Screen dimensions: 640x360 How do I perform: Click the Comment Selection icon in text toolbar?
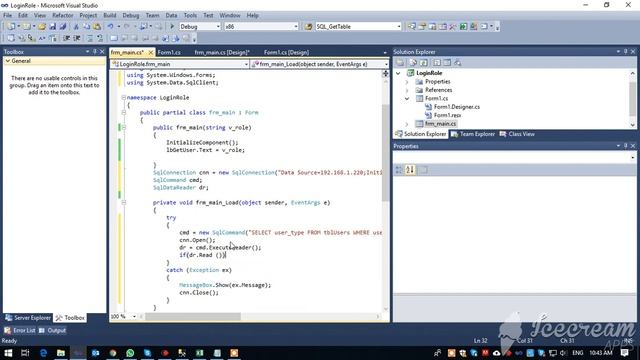click(x=90, y=38)
